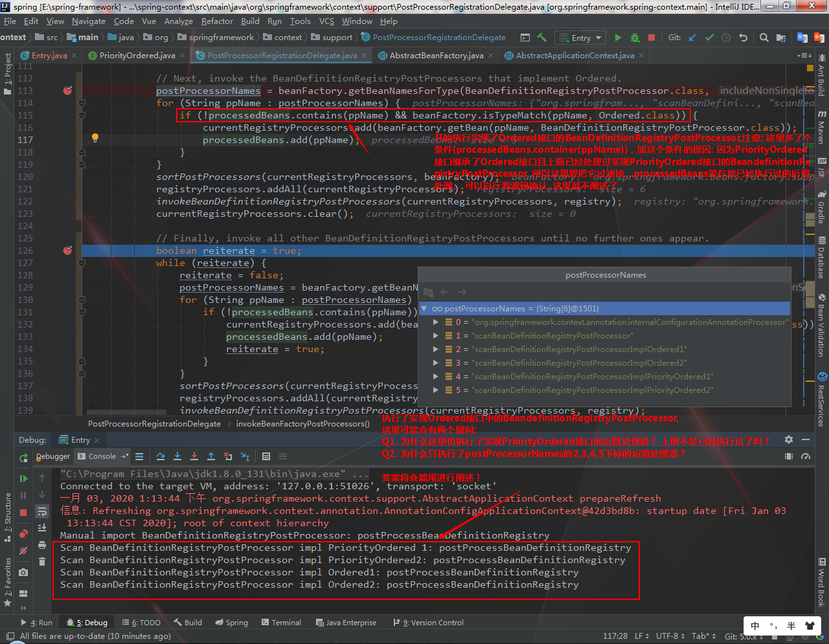This screenshot has width=829, height=644.
Task: Click invokeBeanFactoryPostProcessors() breadcrumb
Action: pyautogui.click(x=302, y=424)
